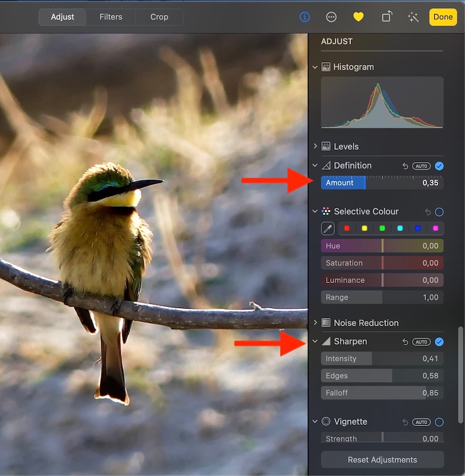This screenshot has height=476, width=465.
Task: Collapse the Histogram section
Action: [x=314, y=67]
